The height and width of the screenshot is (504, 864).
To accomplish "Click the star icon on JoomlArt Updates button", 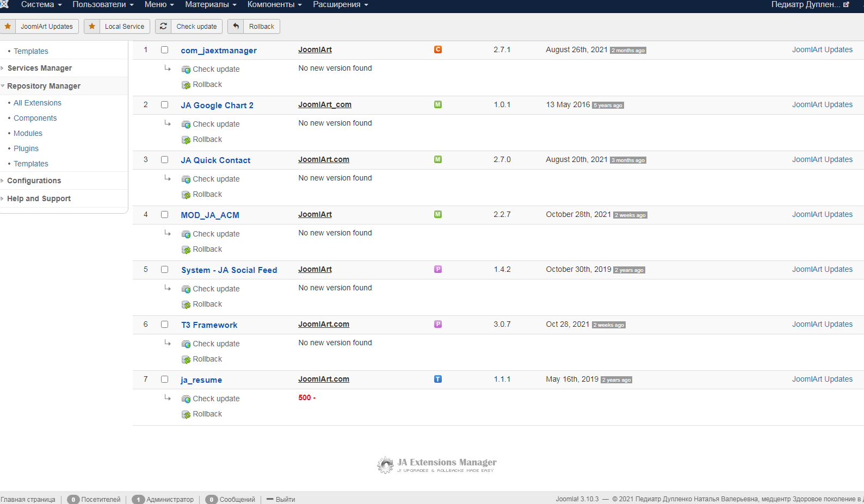I will [x=8, y=26].
